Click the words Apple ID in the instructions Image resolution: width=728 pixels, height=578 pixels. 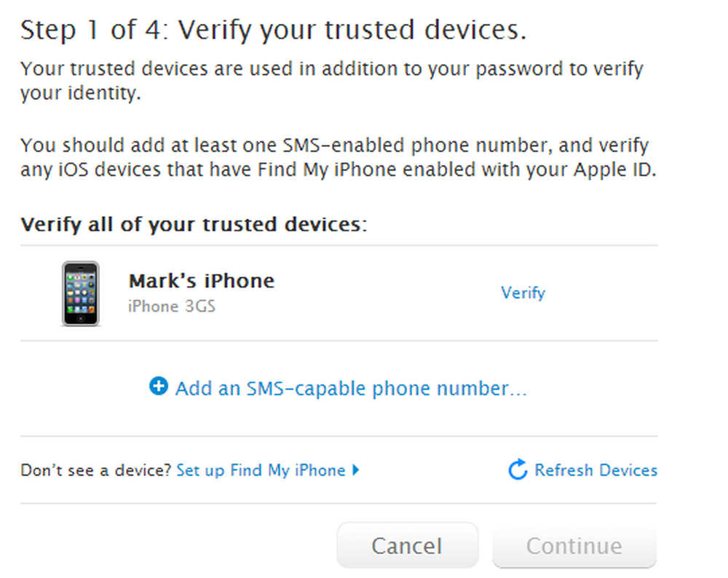click(613, 170)
